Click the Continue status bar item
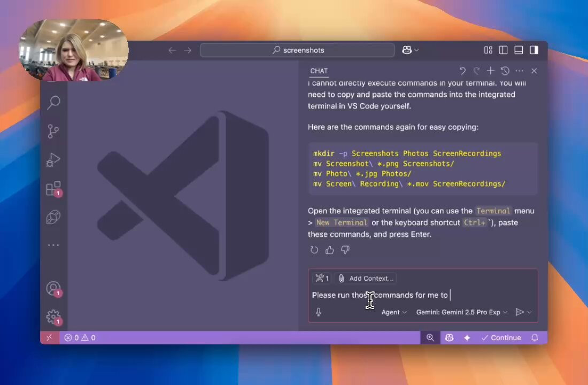 click(x=501, y=338)
